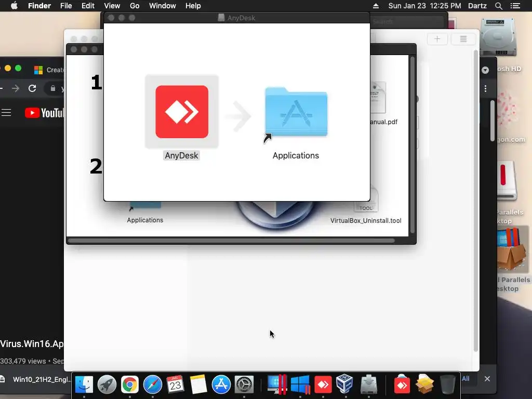Open the disk installer icon in Dock

pyautogui.click(x=369, y=384)
